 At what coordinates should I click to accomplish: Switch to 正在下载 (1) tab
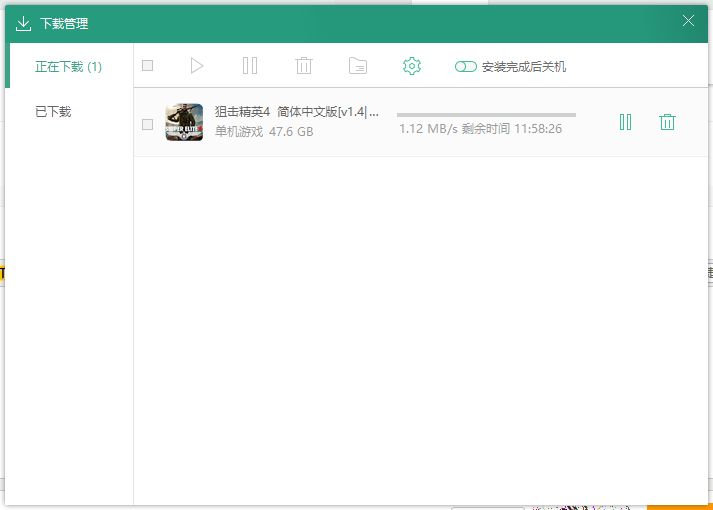69,67
